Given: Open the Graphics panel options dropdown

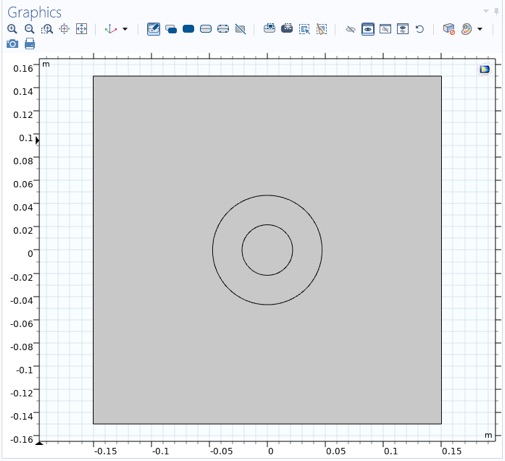Looking at the screenshot, I should [486, 11].
